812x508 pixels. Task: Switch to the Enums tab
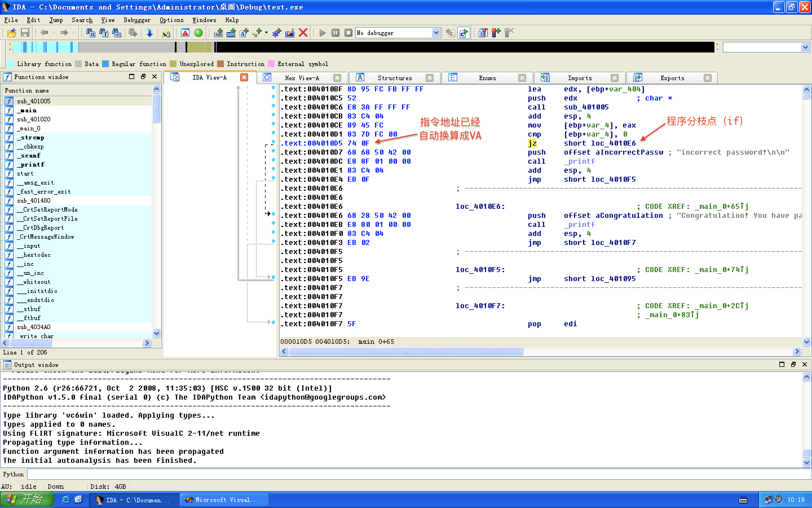tap(487, 78)
